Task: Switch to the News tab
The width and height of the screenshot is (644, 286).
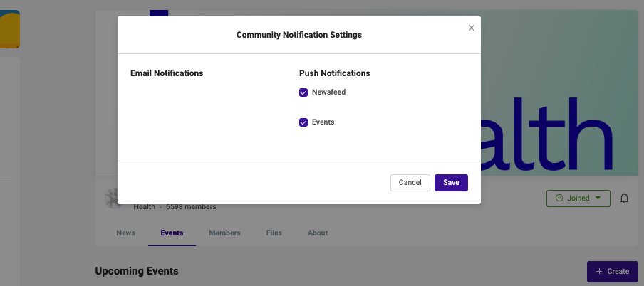Action: [125, 233]
